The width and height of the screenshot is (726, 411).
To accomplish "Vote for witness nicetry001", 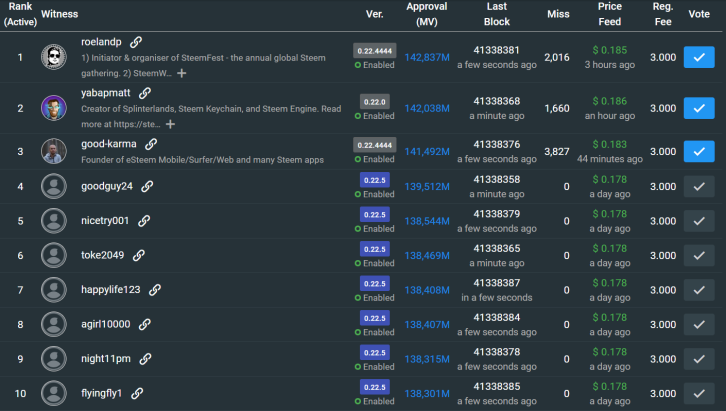I will point(699,221).
